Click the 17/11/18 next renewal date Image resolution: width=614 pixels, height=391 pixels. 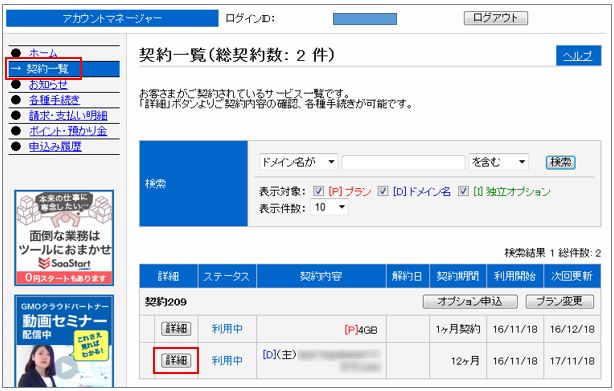pos(572,361)
